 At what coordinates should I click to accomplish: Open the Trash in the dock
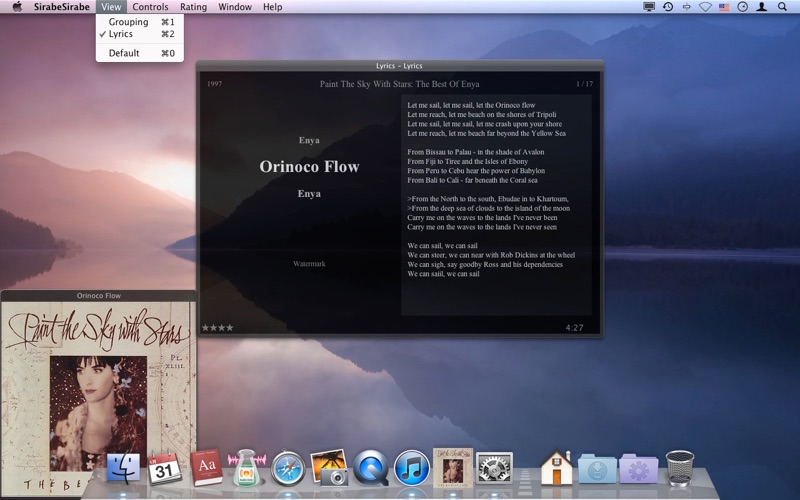click(x=680, y=468)
